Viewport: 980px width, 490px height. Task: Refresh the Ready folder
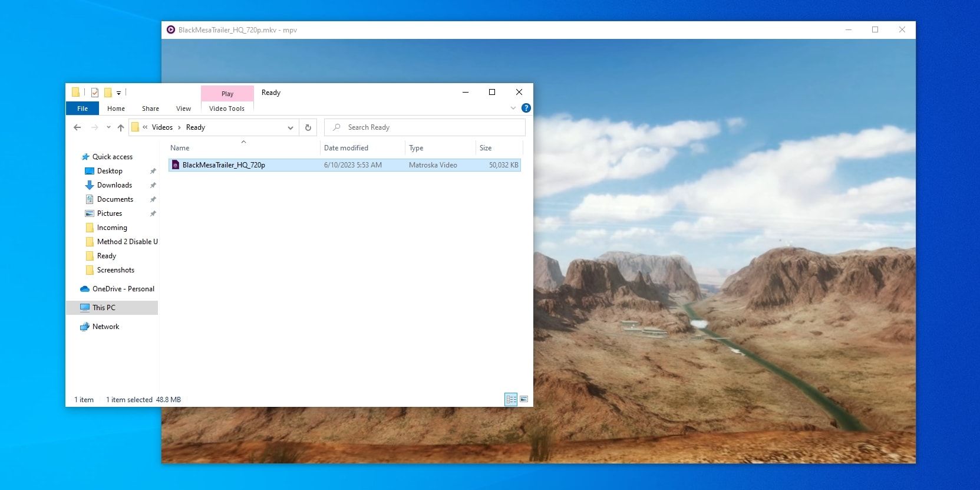(308, 127)
